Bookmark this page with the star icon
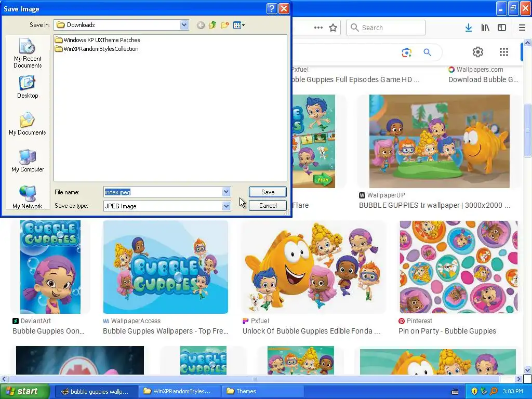 [333, 28]
